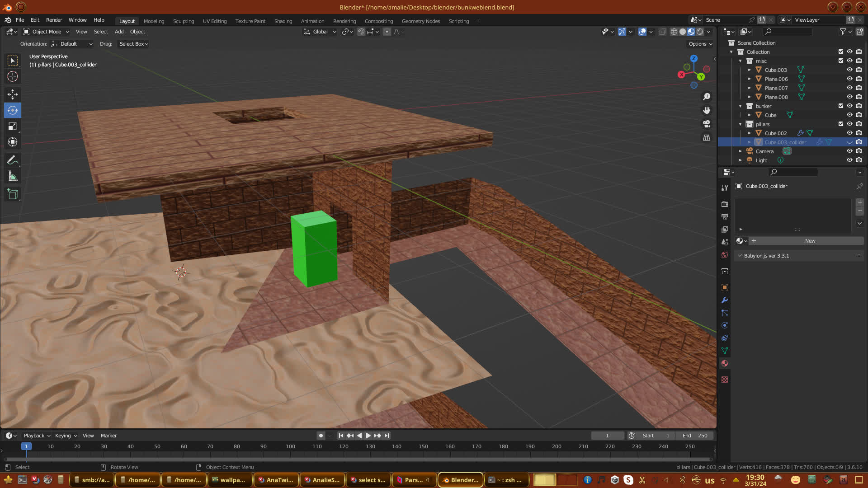Click the New material button
Viewport: 868px width, 488px height.
(x=810, y=241)
